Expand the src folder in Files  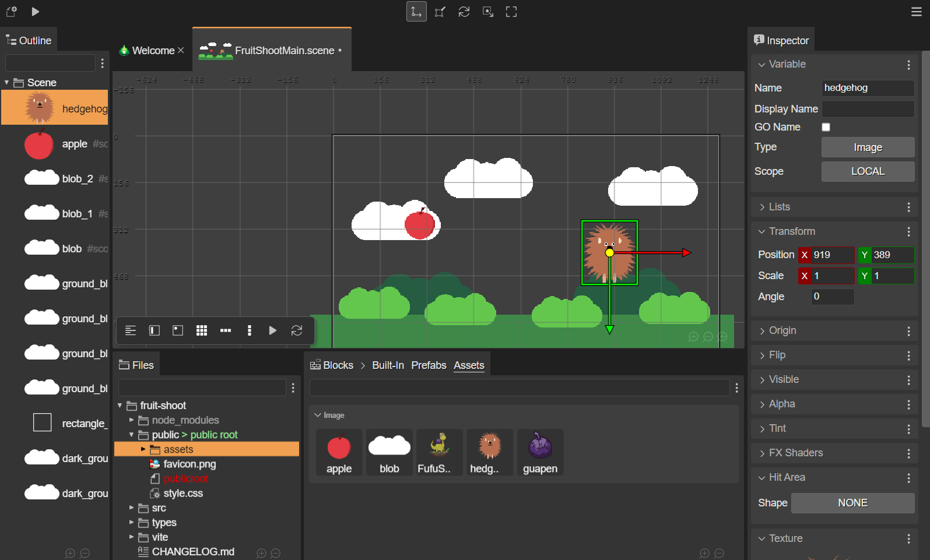159,508
